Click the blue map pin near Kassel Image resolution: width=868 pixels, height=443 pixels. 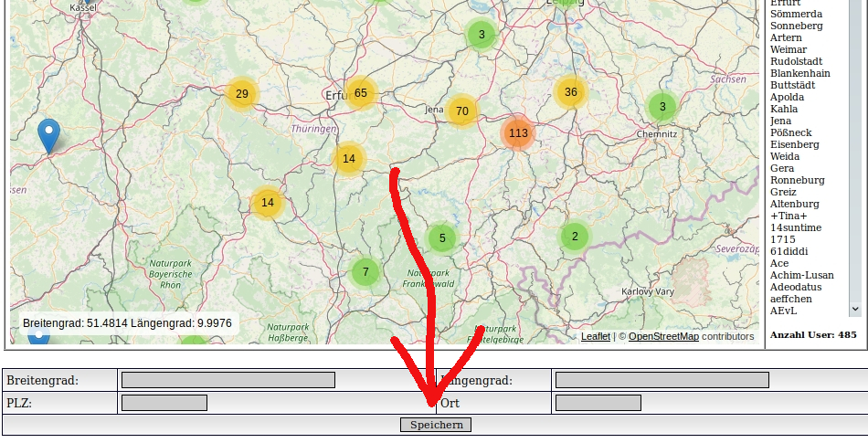(48, 135)
